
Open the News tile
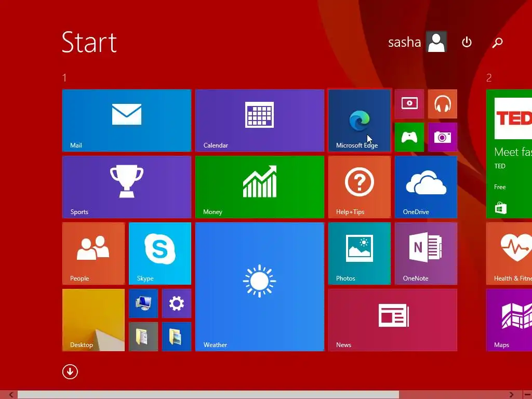(393, 320)
